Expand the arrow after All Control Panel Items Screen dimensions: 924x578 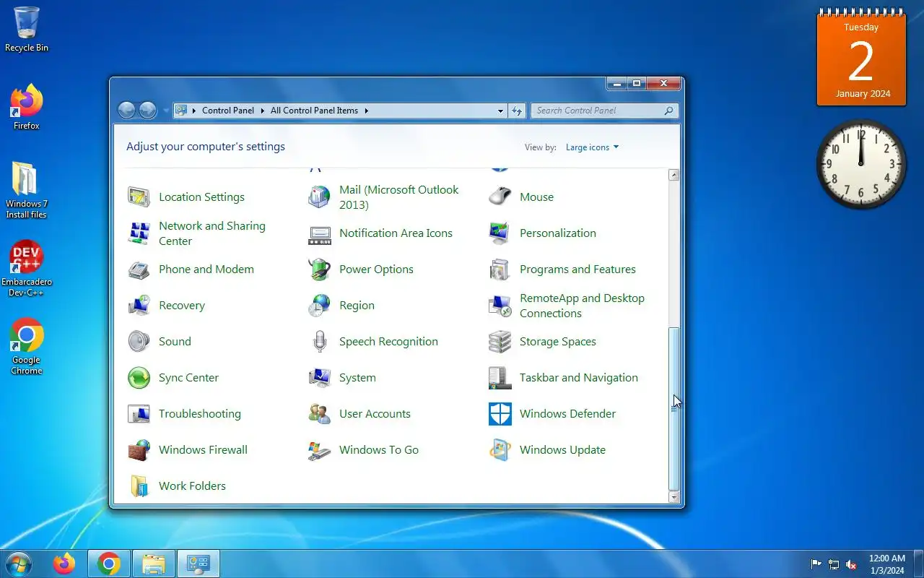(x=366, y=111)
